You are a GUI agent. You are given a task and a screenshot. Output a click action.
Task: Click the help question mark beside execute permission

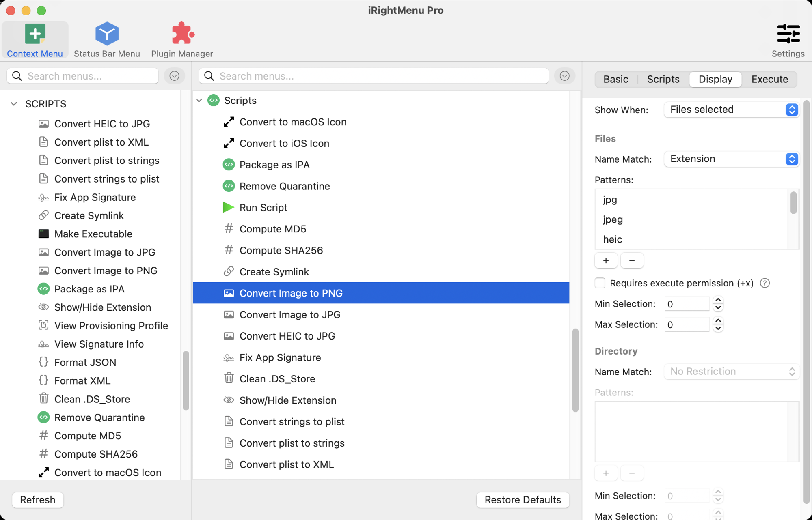click(765, 283)
